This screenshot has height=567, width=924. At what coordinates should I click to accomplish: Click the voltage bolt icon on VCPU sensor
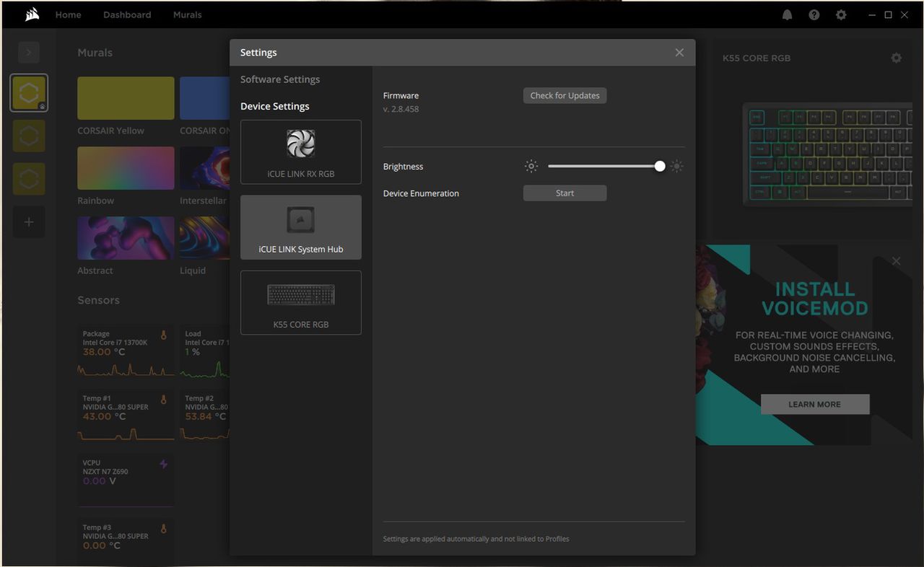(163, 464)
